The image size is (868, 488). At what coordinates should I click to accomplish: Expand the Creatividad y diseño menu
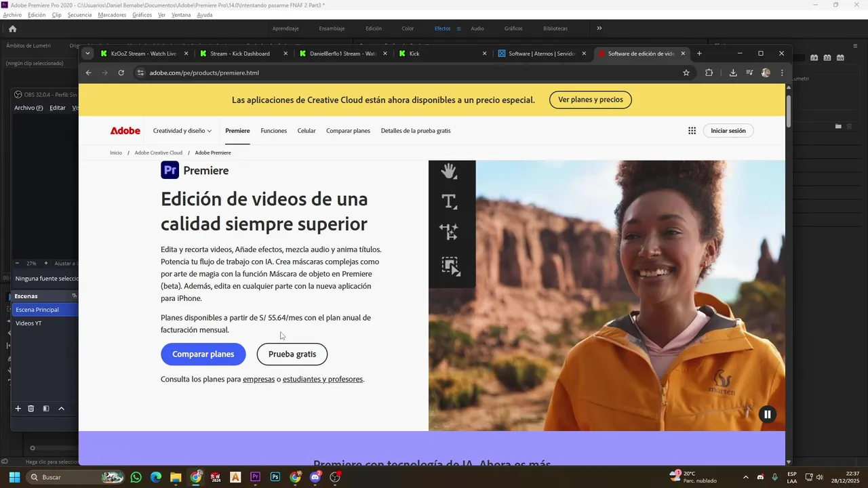(x=182, y=131)
